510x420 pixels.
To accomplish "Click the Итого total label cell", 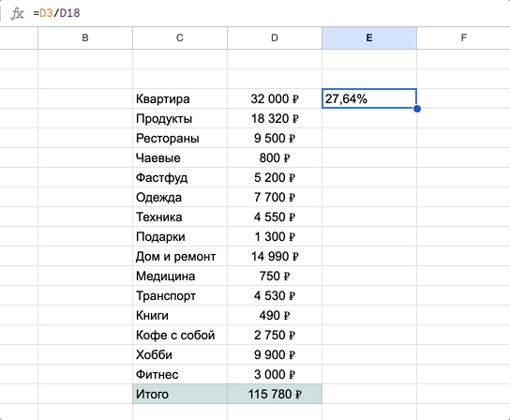I will coord(180,394).
